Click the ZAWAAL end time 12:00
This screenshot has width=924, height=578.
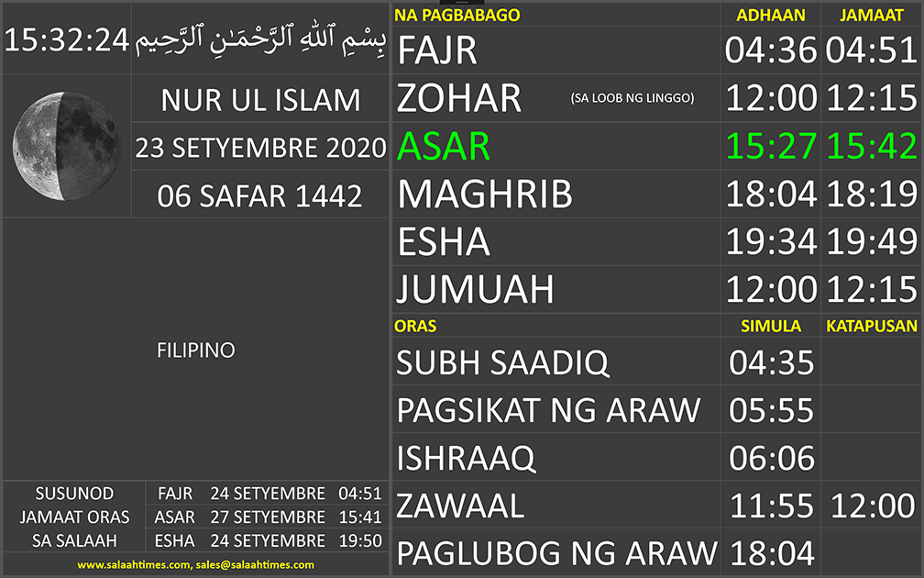click(x=871, y=506)
